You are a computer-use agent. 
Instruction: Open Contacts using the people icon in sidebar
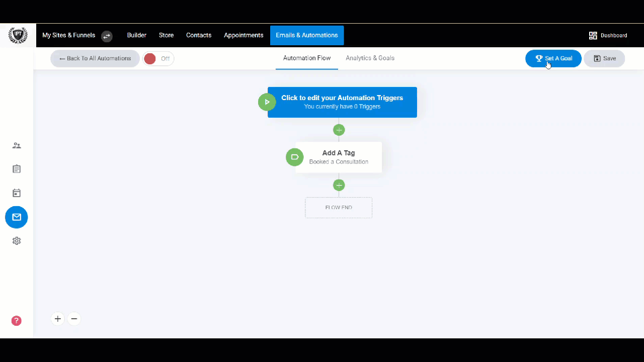17,145
